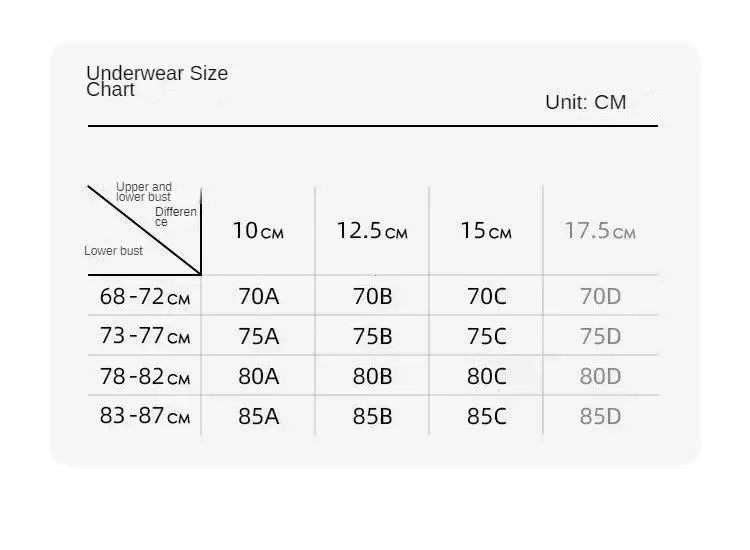The image size is (750, 550).
Task: Click the 80C size cell
Action: click(x=487, y=376)
